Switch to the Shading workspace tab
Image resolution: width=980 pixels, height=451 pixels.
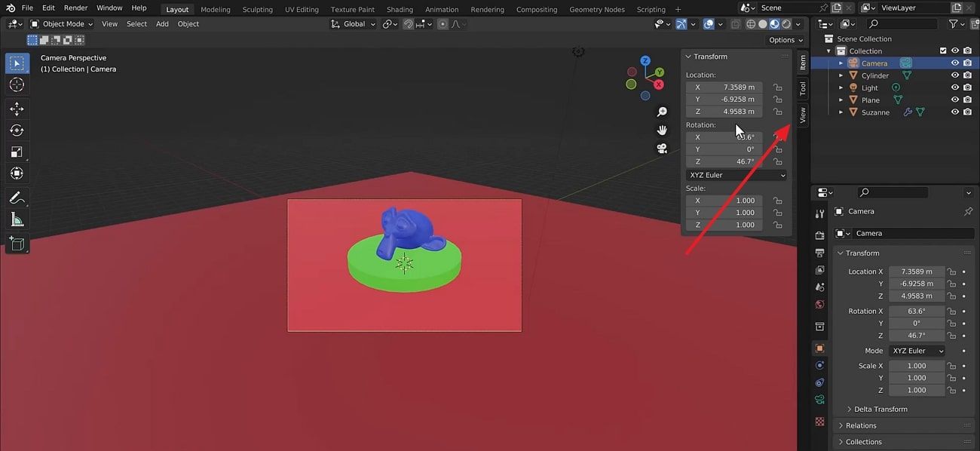(x=400, y=9)
